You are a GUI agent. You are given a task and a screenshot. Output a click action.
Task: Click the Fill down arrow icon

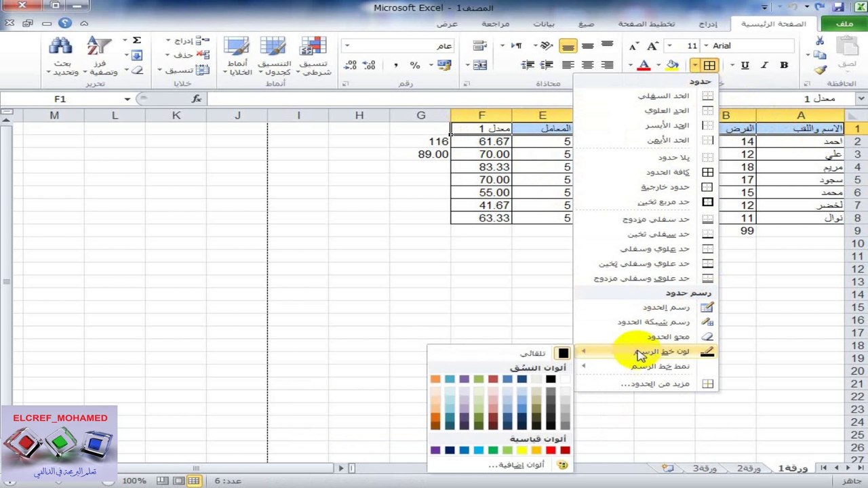(136, 56)
